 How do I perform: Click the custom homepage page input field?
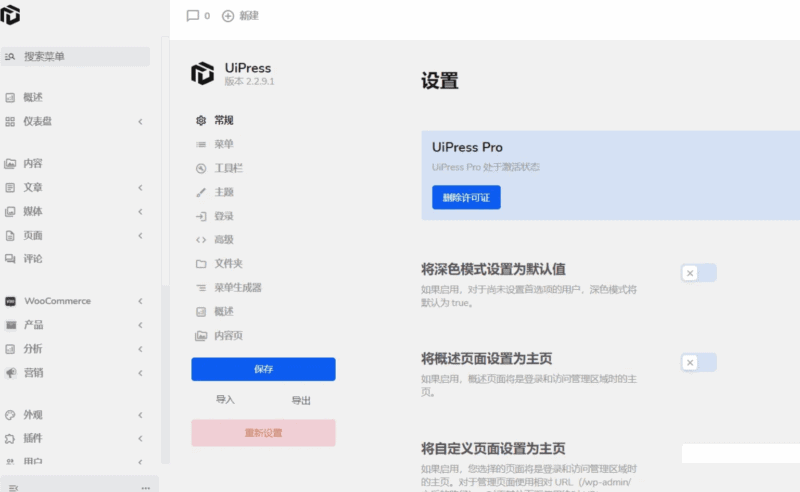741,454
